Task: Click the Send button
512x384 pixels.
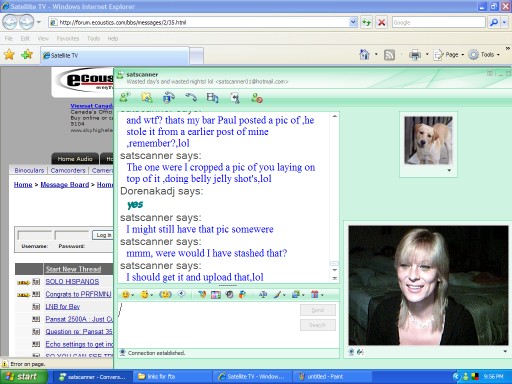Action: 317,310
